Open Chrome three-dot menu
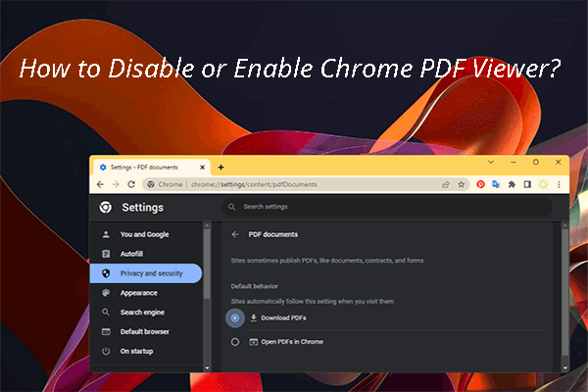The image size is (588, 392). [559, 184]
